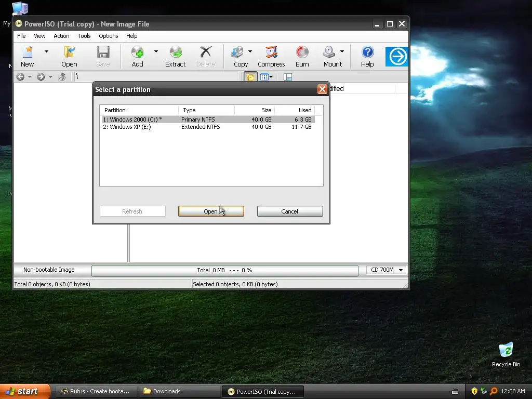Viewport: 532px width, 399px height.
Task: Click the Forward navigation arrow icon
Action: point(41,77)
